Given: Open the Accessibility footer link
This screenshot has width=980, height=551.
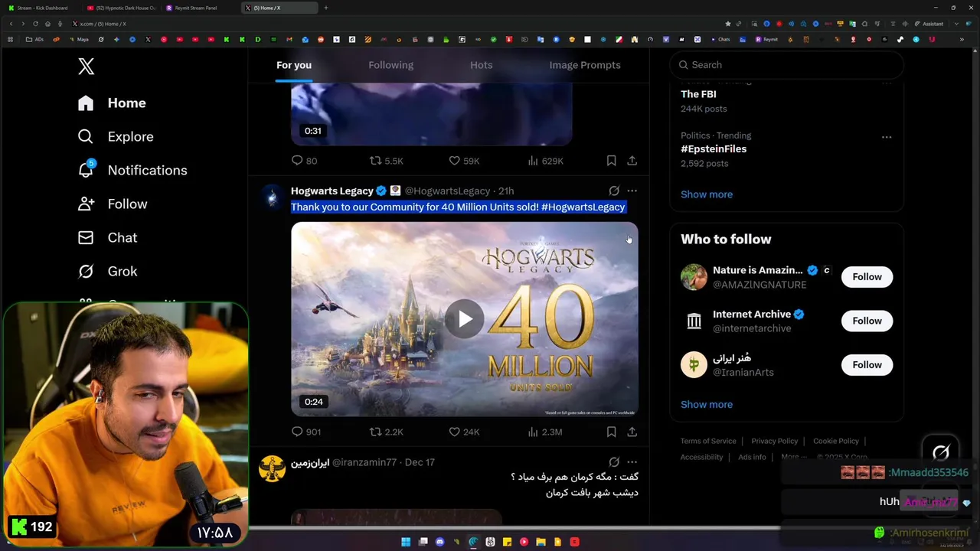Looking at the screenshot, I should [x=701, y=457].
